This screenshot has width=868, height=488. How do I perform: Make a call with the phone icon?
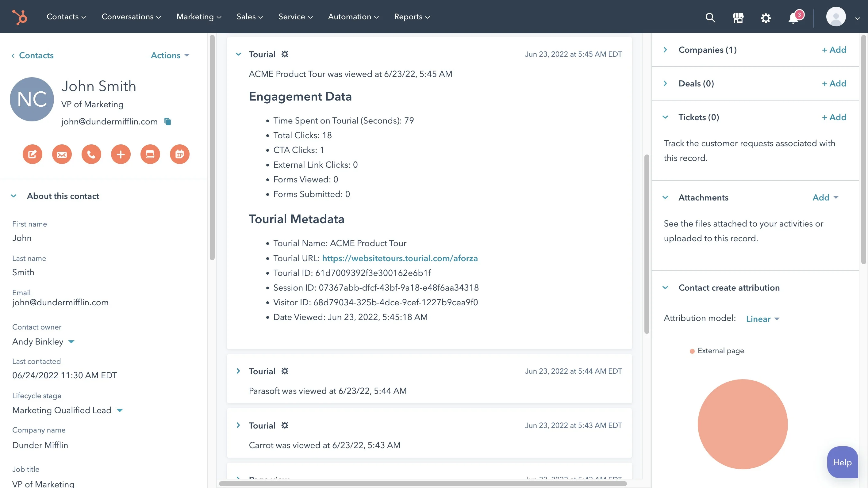pos(91,154)
